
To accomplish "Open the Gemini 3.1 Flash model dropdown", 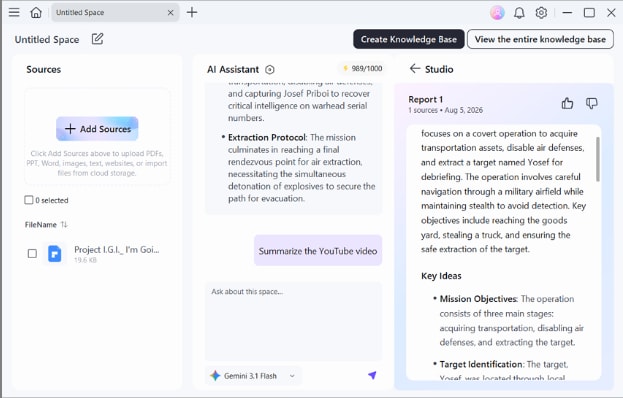I will (x=254, y=376).
